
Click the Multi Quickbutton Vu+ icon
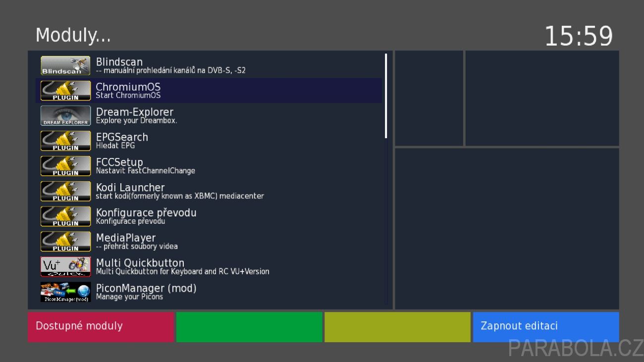[65, 266]
